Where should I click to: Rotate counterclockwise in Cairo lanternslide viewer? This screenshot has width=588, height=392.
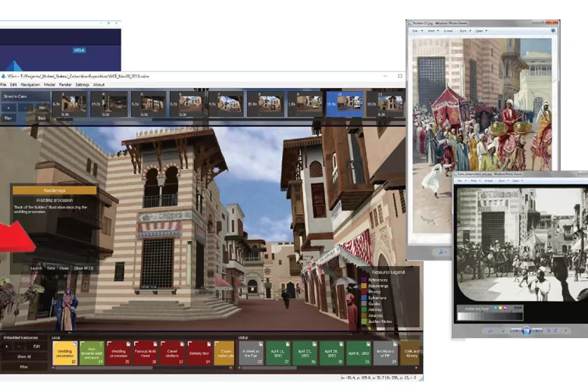[x=549, y=331]
